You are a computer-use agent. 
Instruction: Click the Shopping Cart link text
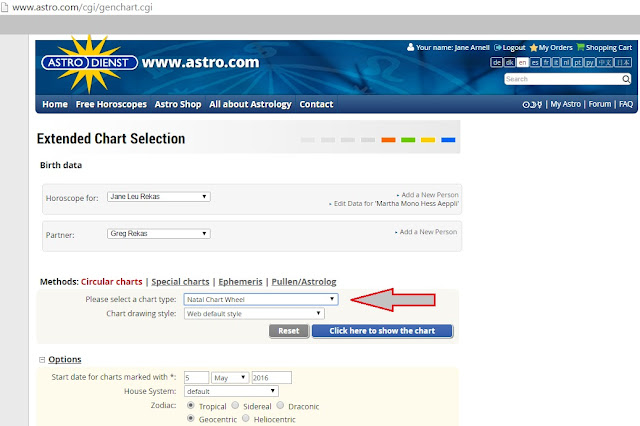[x=609, y=48]
